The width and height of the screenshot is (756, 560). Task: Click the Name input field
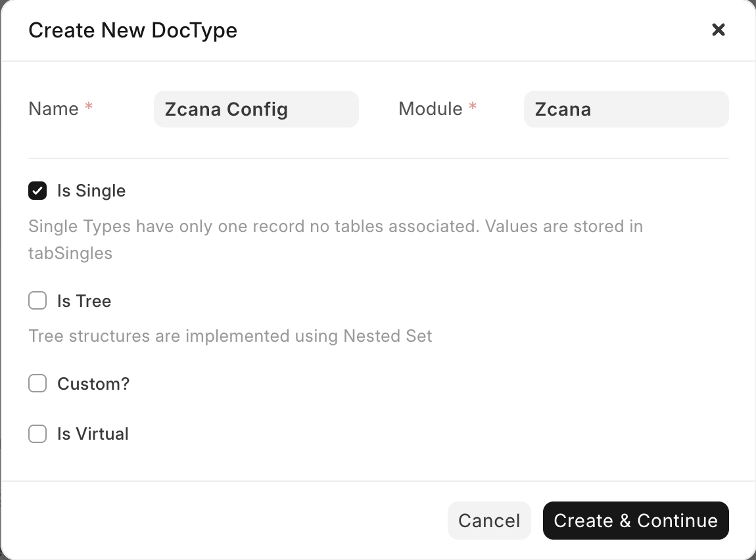tap(256, 109)
